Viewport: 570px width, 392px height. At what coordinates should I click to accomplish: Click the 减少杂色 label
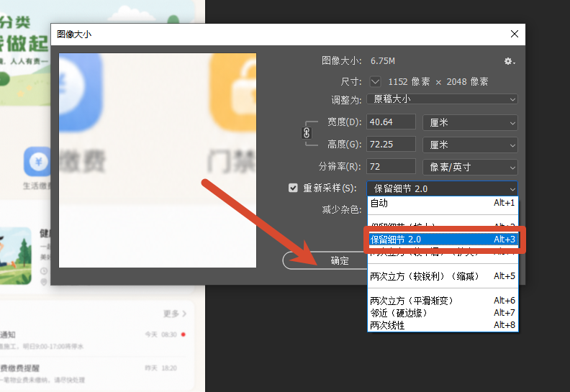click(341, 209)
